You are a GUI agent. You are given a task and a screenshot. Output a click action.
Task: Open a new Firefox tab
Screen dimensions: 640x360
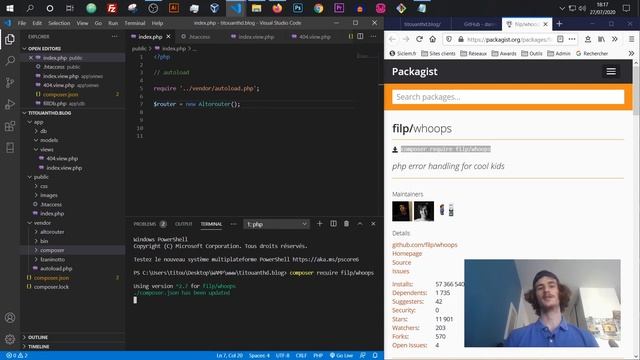point(560,24)
